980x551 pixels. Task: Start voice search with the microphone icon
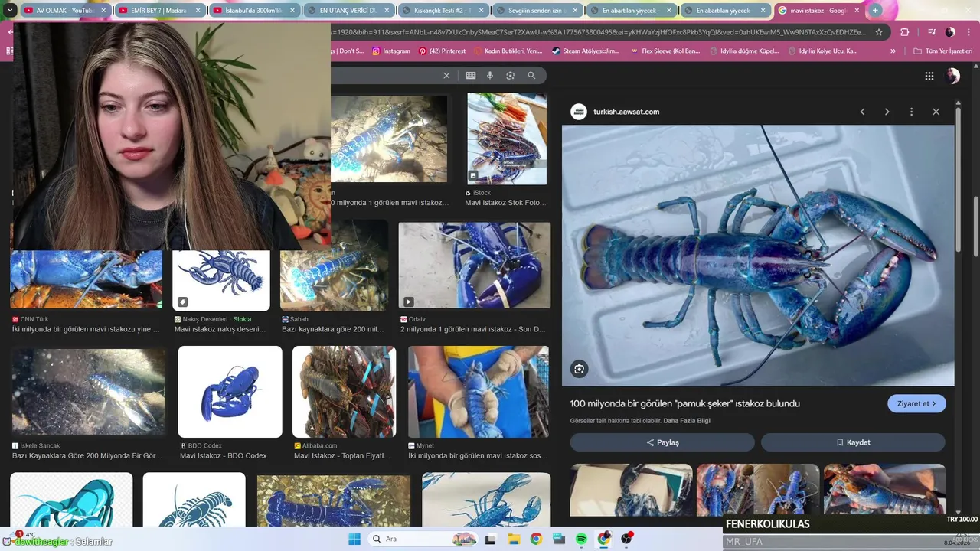tap(490, 76)
